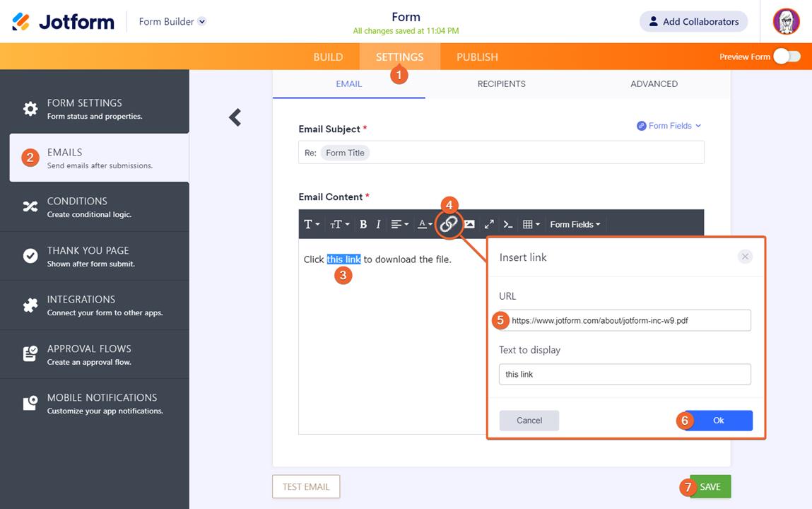Open Approval Flows in sidebar
812x509 pixels.
(95, 354)
